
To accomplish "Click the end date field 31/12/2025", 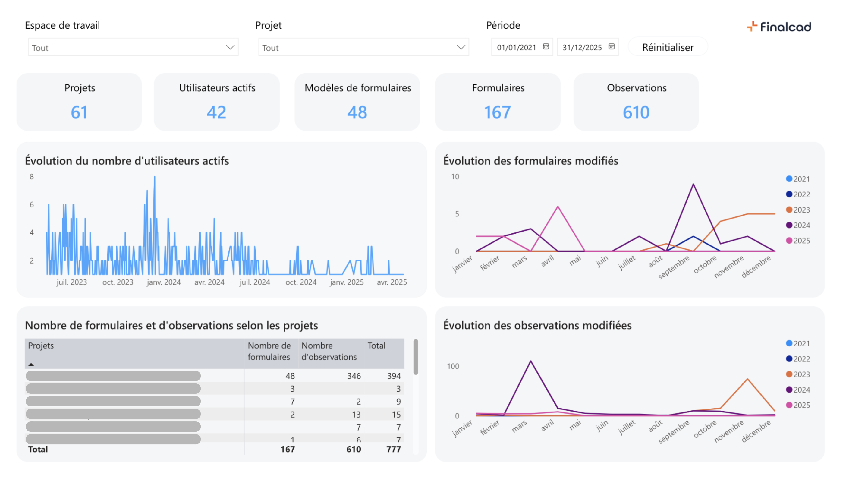I will [x=582, y=47].
